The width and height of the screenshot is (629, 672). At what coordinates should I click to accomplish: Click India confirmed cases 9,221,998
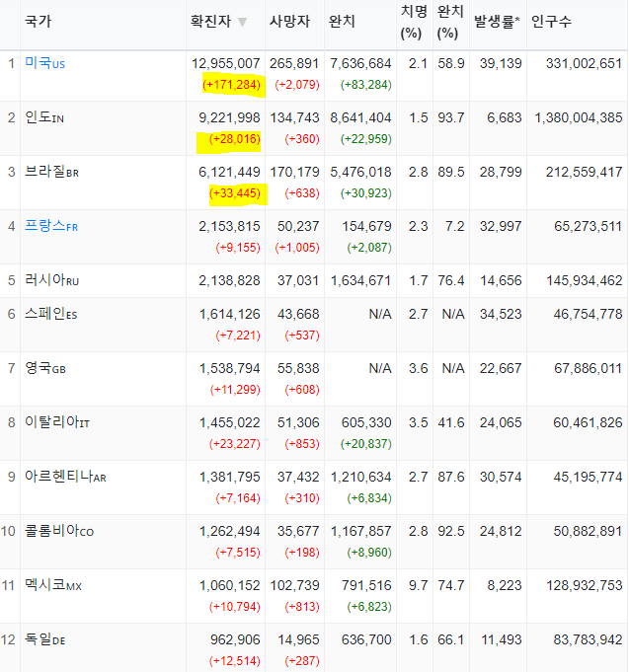229,117
